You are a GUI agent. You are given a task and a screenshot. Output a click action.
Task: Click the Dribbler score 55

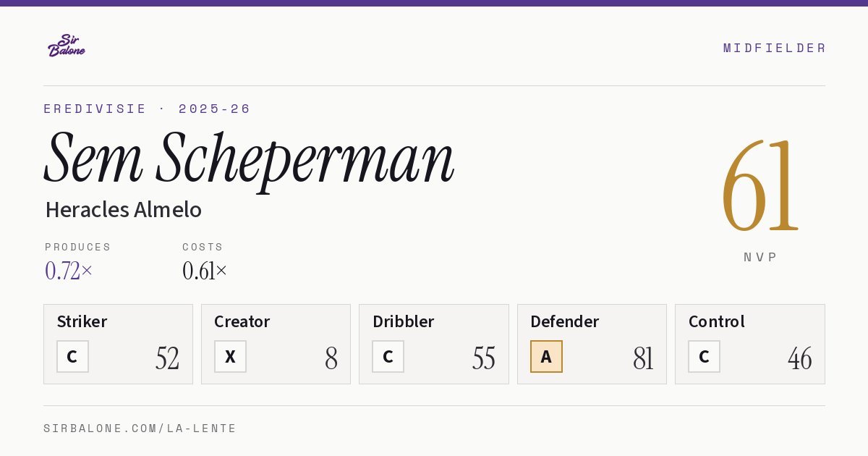[x=484, y=358]
